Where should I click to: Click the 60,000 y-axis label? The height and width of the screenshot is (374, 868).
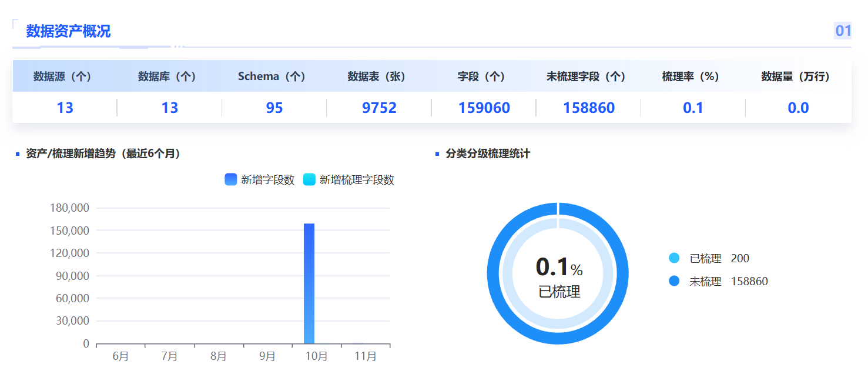point(73,298)
